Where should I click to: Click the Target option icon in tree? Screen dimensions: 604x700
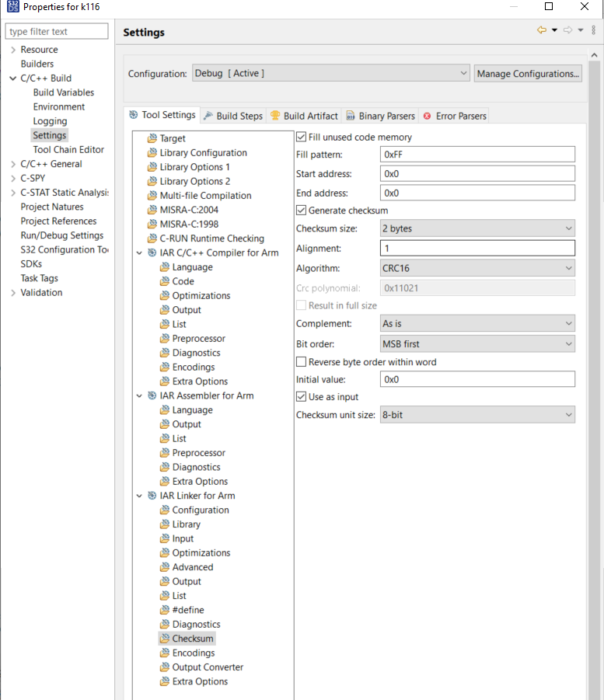coord(152,138)
